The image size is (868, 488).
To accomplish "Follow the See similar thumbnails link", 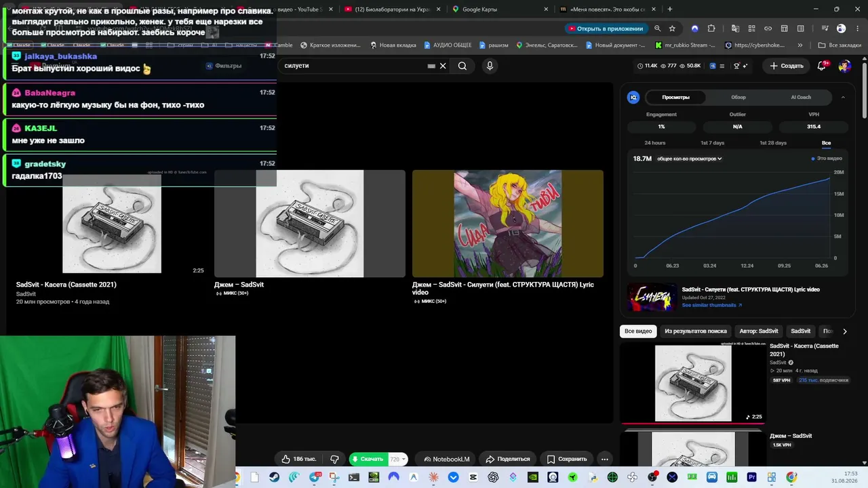I will 712,305.
